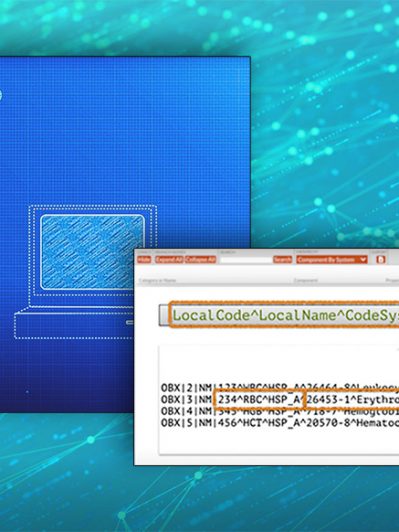399x532 pixels.
Task: Sort by Component column header
Action: 305,280
